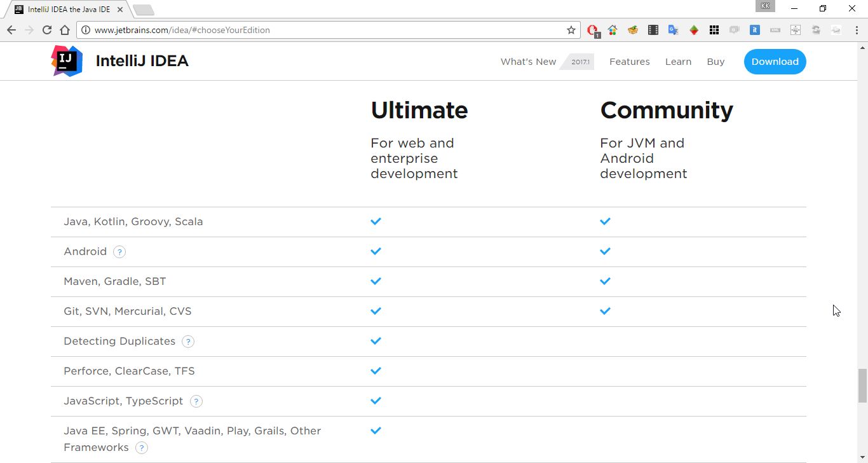
Task: Click the film strip extension icon
Action: coord(653,30)
